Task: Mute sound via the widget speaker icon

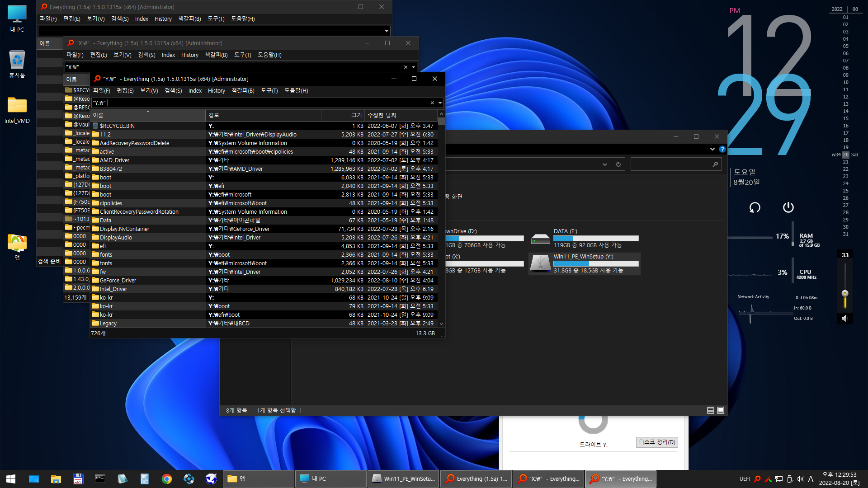Action: point(844,319)
